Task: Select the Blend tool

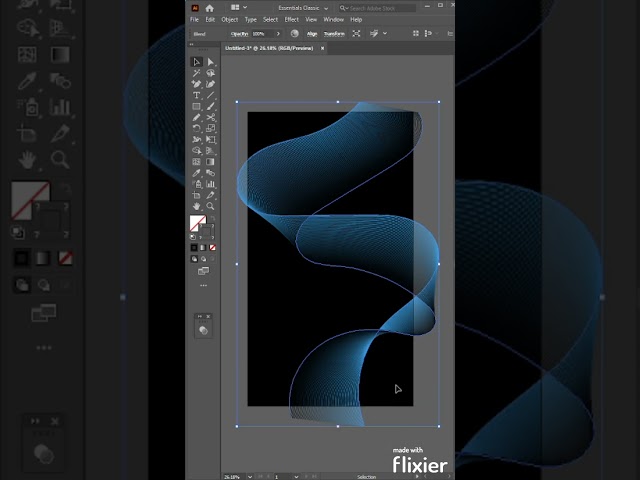Action: coord(210,173)
